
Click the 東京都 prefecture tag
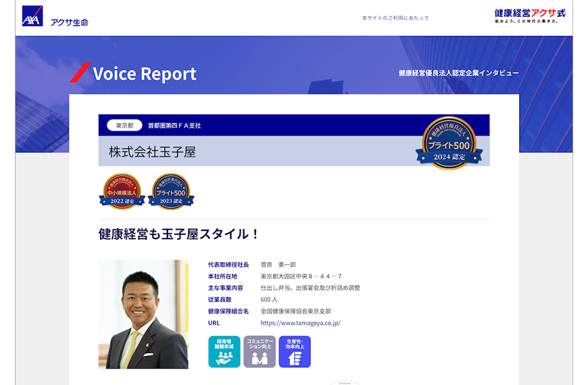[124, 125]
